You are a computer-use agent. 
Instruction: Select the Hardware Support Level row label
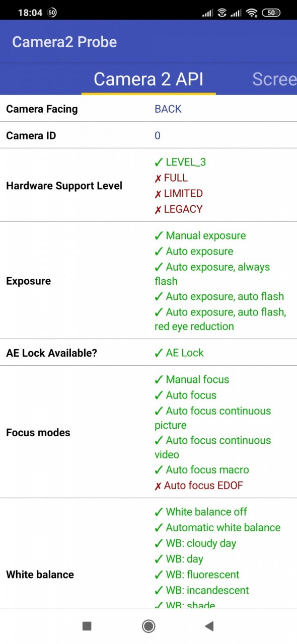pyautogui.click(x=64, y=186)
